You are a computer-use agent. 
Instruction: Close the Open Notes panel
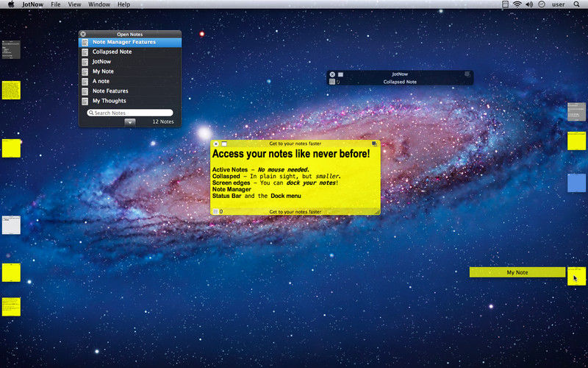coord(83,34)
